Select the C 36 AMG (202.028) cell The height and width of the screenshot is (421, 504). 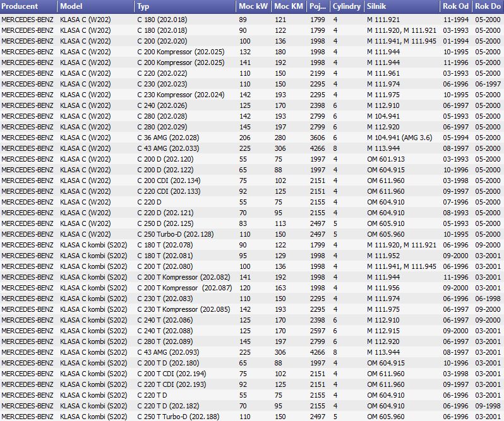pyautogui.click(x=168, y=138)
